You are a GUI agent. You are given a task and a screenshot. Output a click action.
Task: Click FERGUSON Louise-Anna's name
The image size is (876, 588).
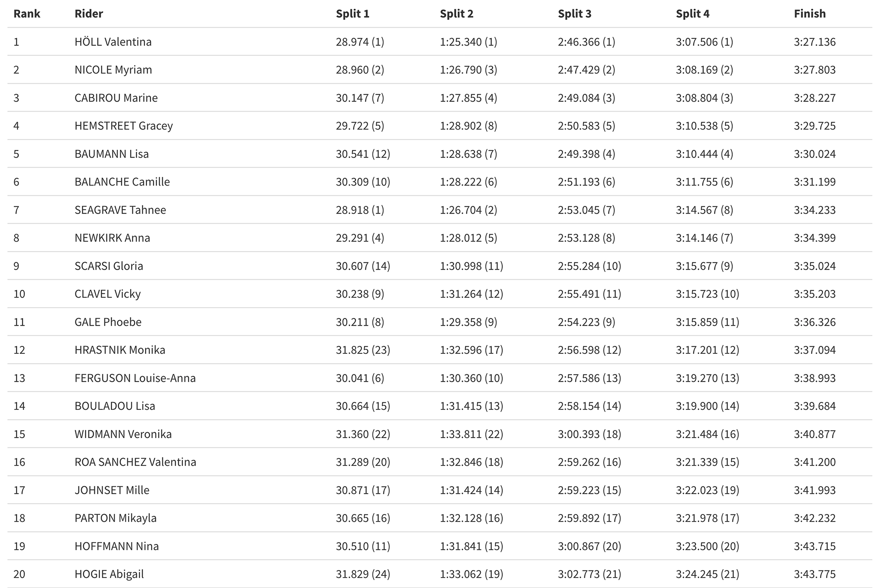click(x=135, y=378)
